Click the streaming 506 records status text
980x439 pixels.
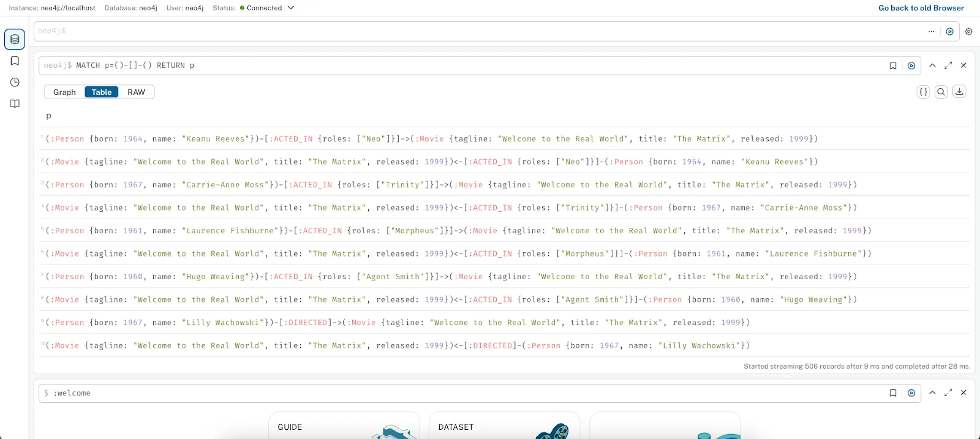tap(857, 366)
